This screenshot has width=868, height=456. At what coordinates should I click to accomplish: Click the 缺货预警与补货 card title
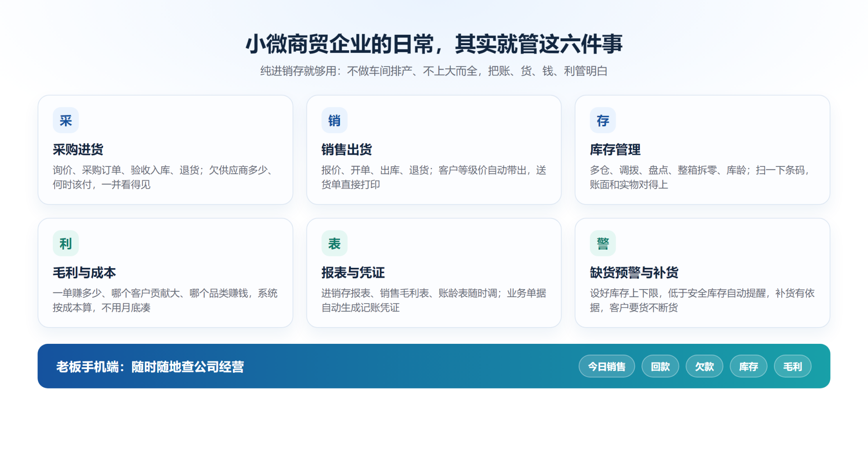click(634, 273)
